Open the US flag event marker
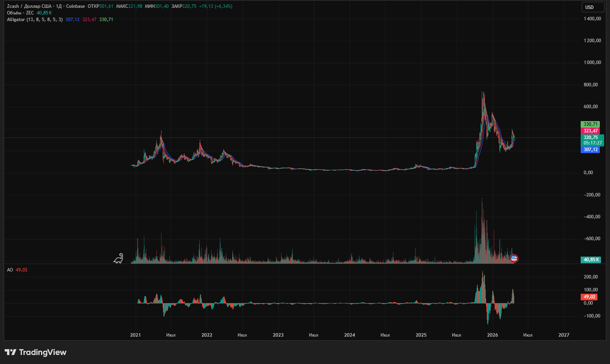Screen dimensions: 610x364 click(x=514, y=258)
